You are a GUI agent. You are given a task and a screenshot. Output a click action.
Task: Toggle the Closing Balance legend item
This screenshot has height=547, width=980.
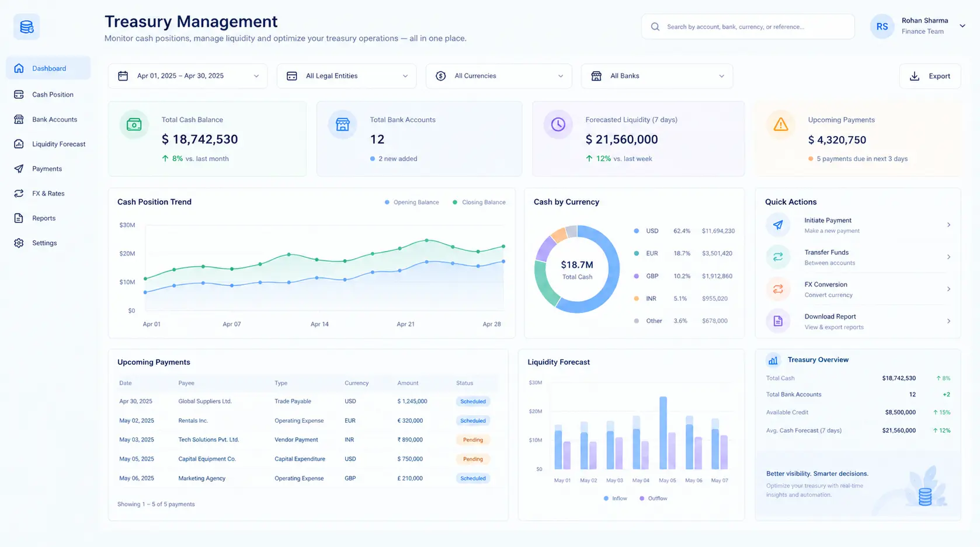[x=479, y=203]
